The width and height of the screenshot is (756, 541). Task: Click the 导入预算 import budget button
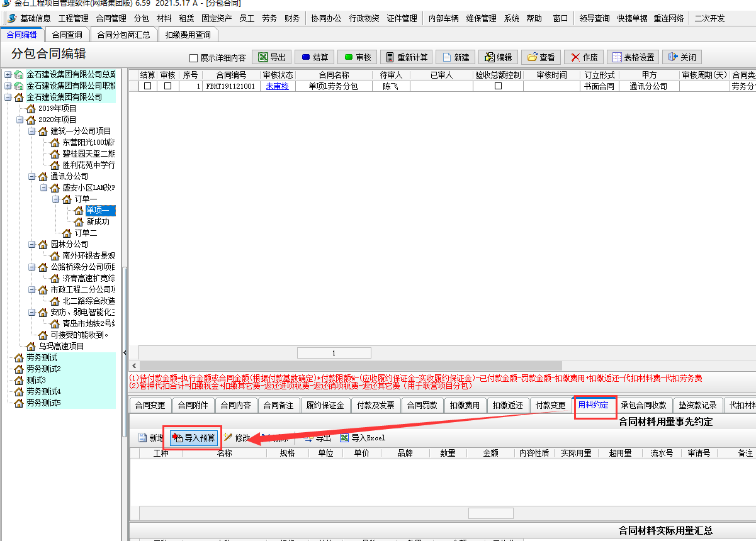194,438
